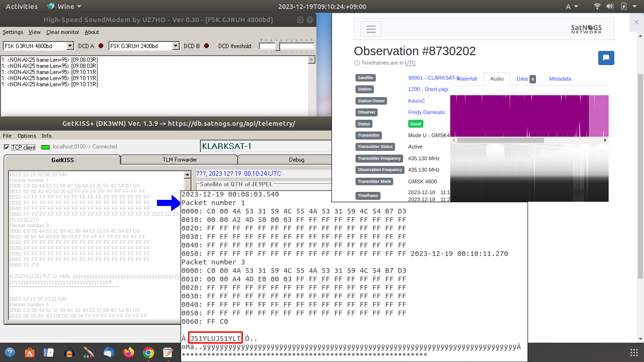The width and height of the screenshot is (644, 362).
Task: Open Thunderbird mail from the taskbar
Action: 109,353
